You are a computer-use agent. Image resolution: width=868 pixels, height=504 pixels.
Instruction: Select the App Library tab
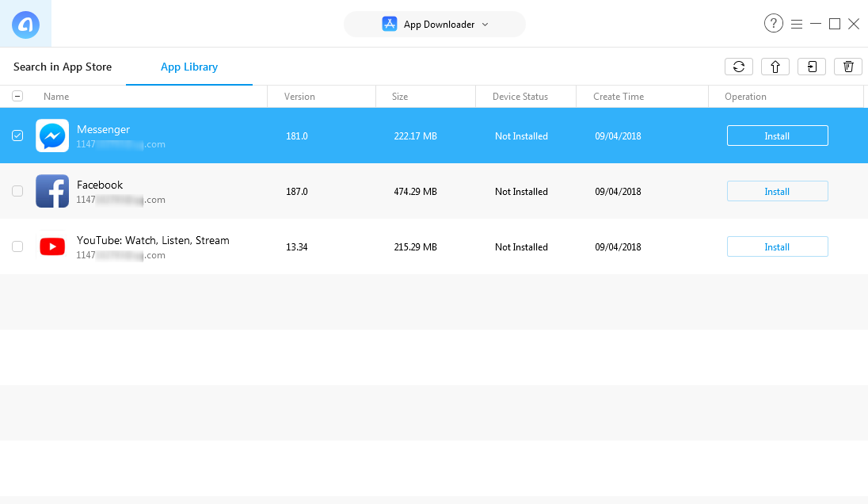189,67
